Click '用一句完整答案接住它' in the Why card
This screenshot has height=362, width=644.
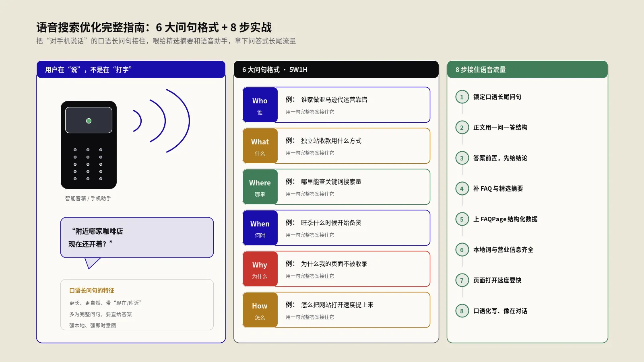[310, 276]
